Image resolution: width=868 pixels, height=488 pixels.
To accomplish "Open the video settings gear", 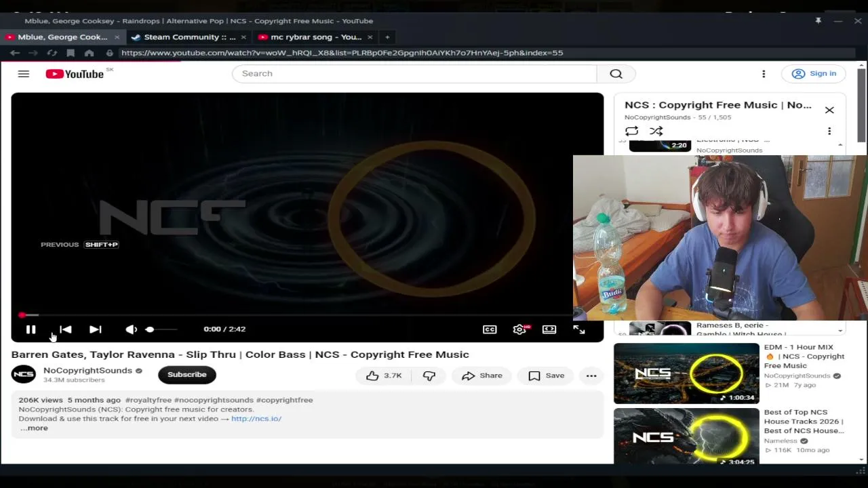I will pos(519,329).
